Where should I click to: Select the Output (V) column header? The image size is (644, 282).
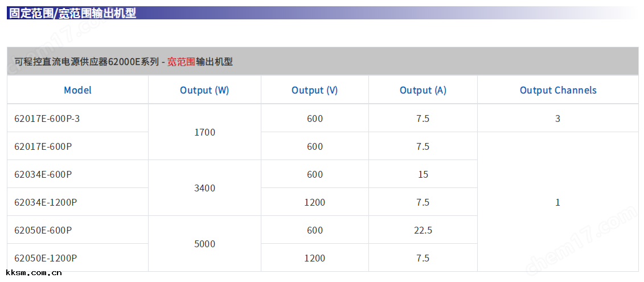(x=314, y=90)
